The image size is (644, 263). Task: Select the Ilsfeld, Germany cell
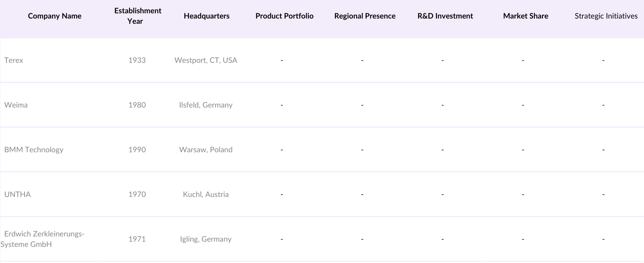click(206, 105)
